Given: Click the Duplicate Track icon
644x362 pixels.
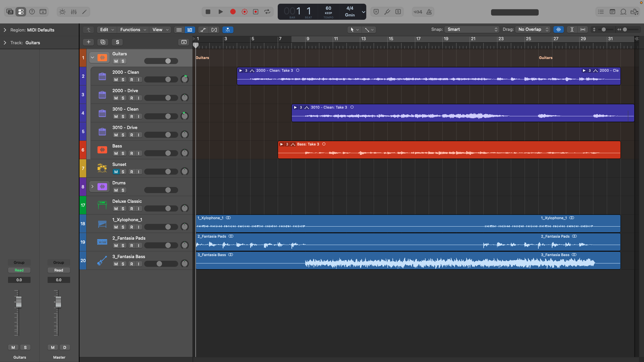Looking at the screenshot, I should coord(103,42).
